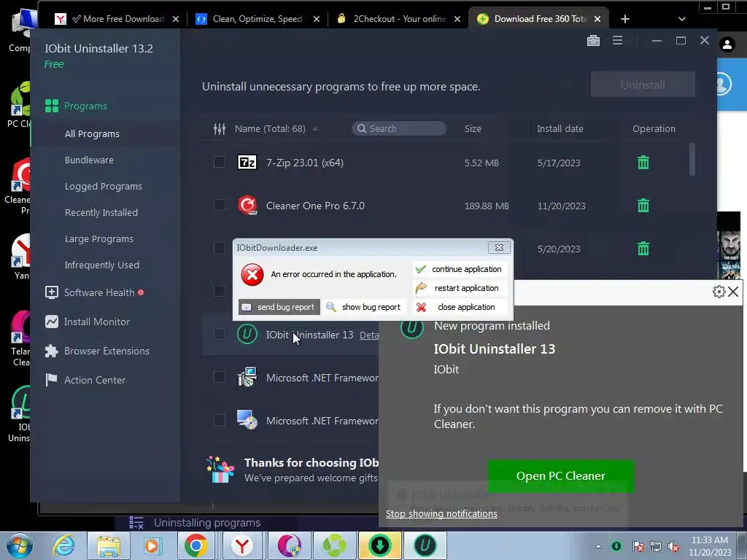This screenshot has height=560, width=747.
Task: Open Google Chrome from the taskbar
Action: click(196, 545)
